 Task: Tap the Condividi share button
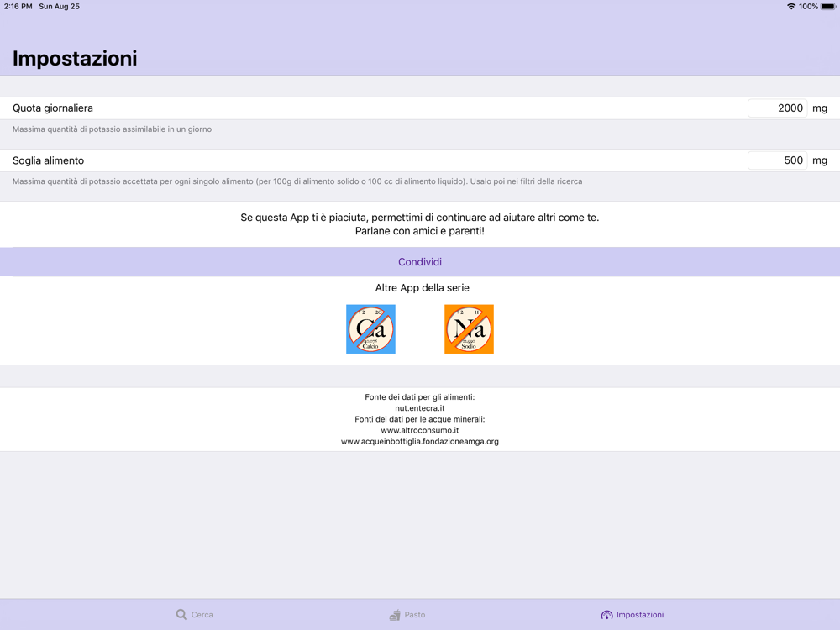pyautogui.click(x=420, y=262)
